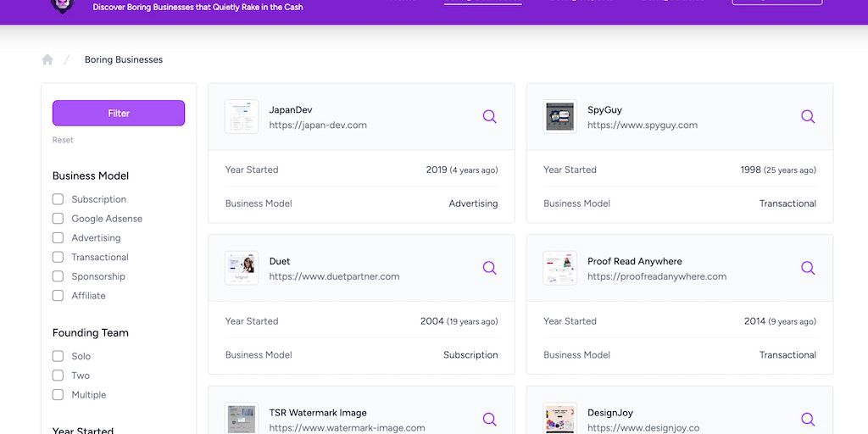The width and height of the screenshot is (868, 434).
Task: Select the Transactional checkbox filter
Action: coord(58,257)
